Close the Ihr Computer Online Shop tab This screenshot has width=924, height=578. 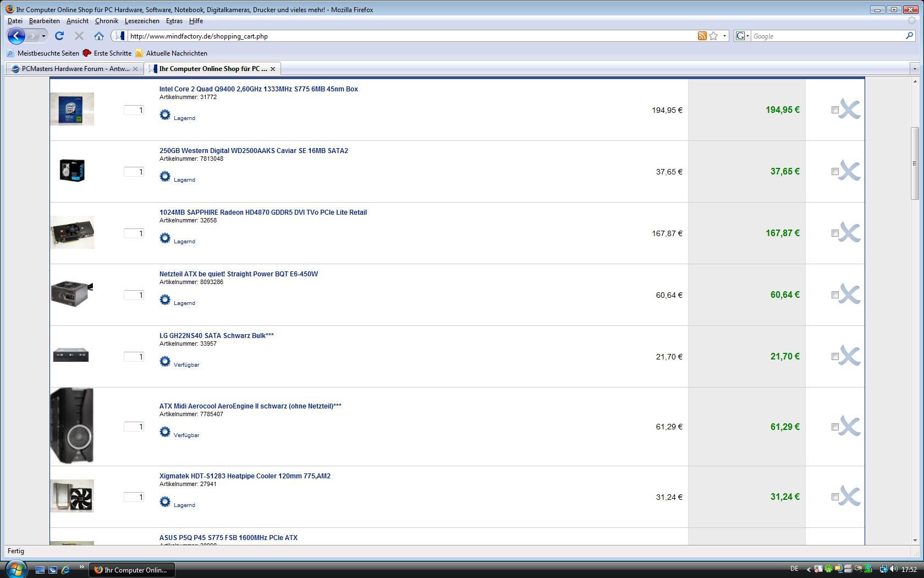point(273,69)
